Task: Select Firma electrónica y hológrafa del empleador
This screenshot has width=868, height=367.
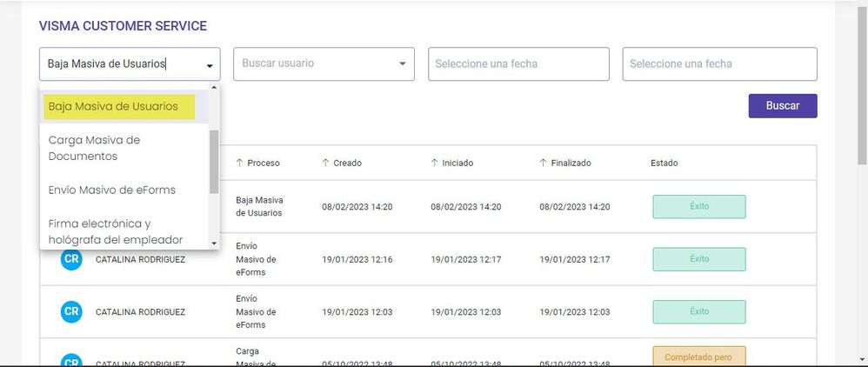Action: click(x=124, y=231)
